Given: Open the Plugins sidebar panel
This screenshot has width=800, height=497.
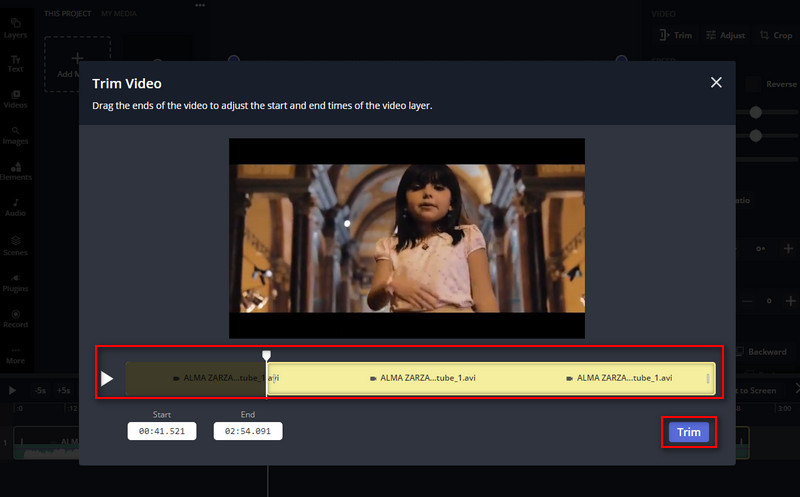Looking at the screenshot, I should pyautogui.click(x=16, y=282).
